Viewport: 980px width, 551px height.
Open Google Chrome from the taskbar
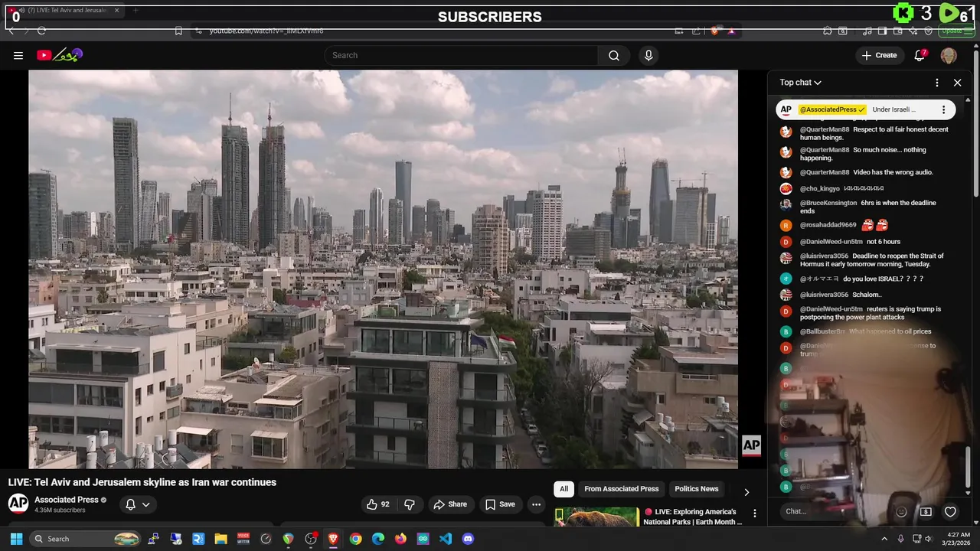[355, 539]
